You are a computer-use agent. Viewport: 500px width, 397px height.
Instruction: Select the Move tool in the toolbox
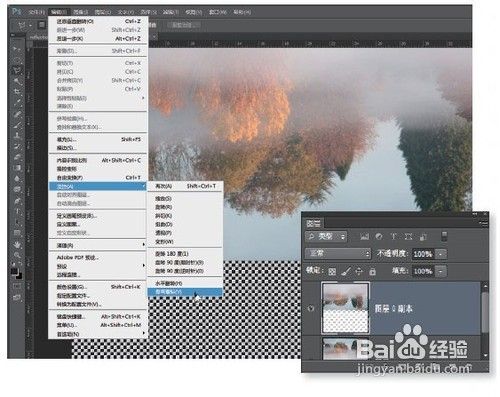pos(17,49)
